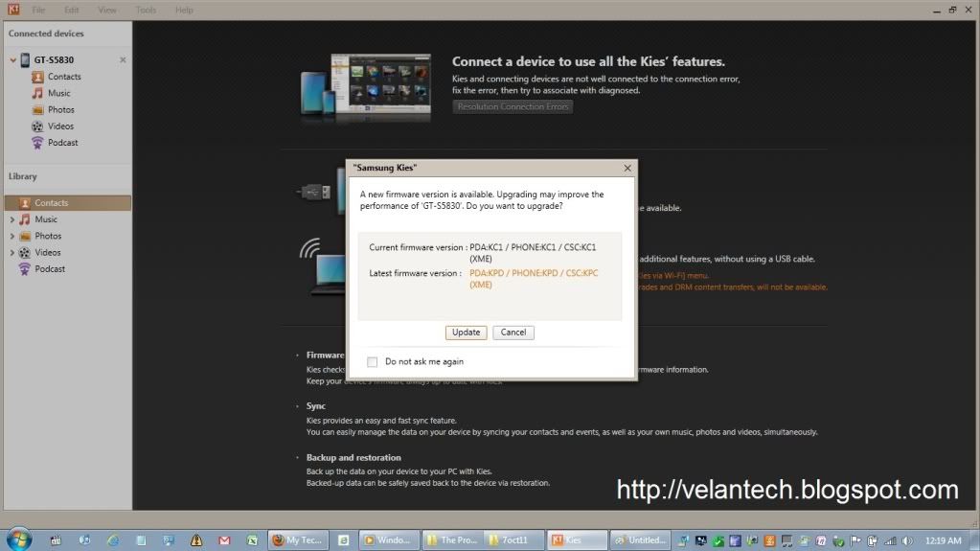The width and height of the screenshot is (980, 551).
Task: Open the Help menu
Action: (x=184, y=10)
